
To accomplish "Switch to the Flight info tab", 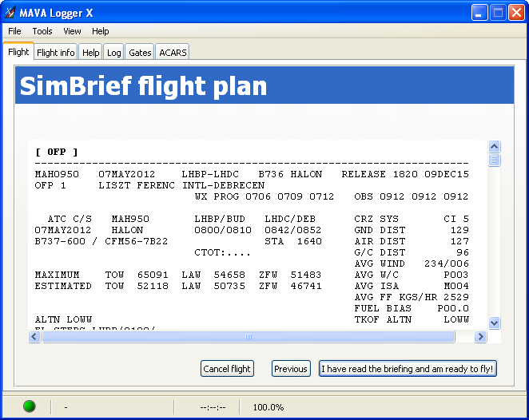I will pyautogui.click(x=56, y=53).
